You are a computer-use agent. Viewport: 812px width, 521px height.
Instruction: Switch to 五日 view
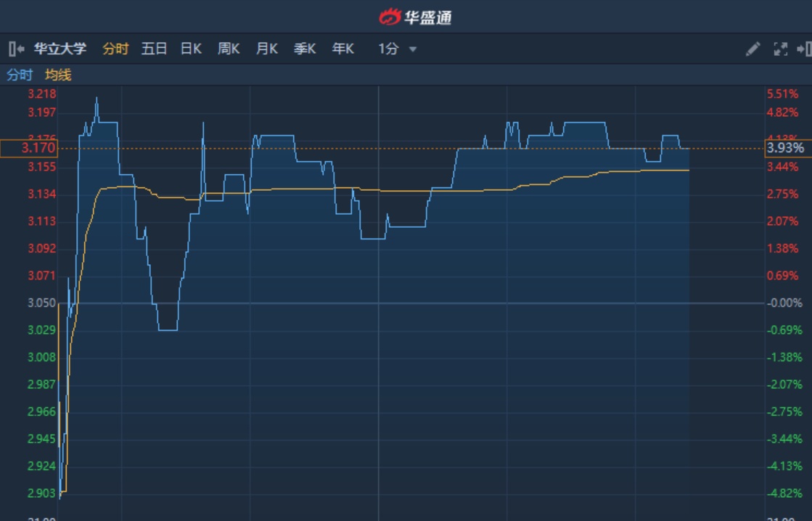coord(154,49)
